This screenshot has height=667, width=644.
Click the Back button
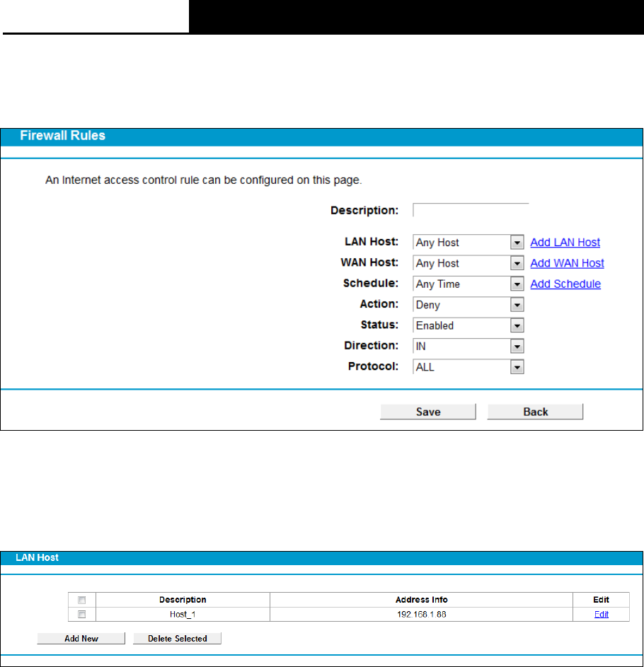point(536,412)
